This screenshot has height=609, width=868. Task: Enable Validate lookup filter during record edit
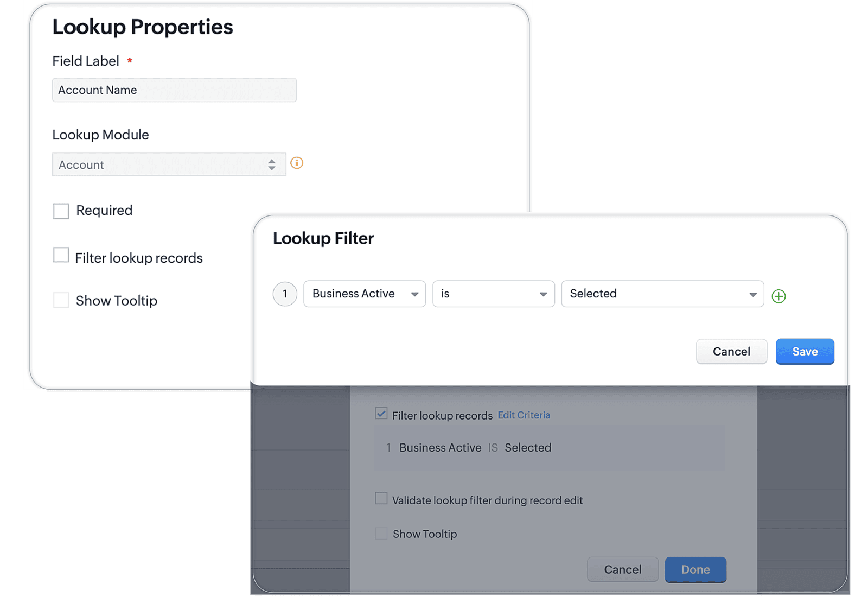381,498
